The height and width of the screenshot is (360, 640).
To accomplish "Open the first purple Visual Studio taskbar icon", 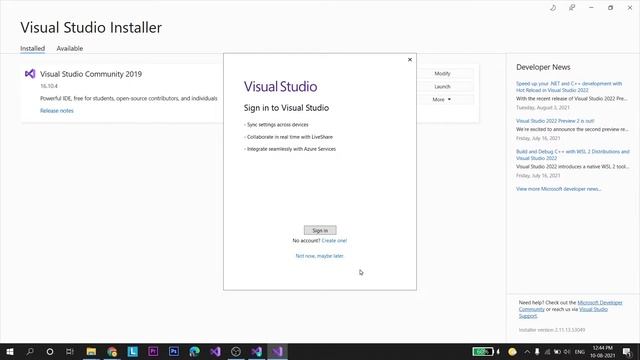I will 215,351.
